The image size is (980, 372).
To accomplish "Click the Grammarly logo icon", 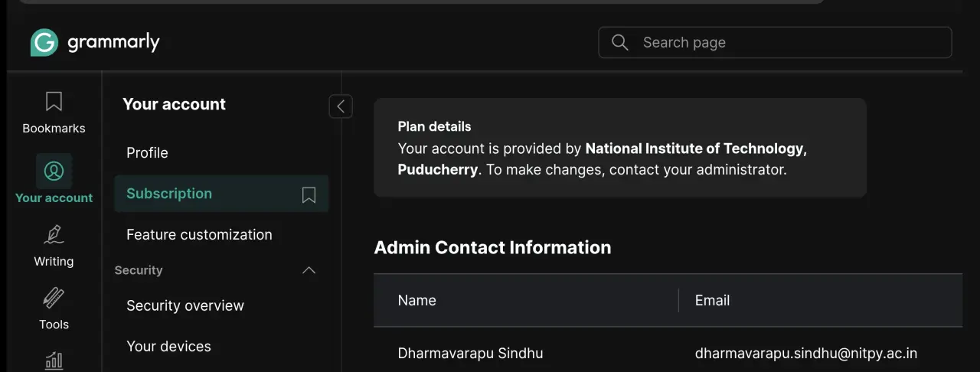I will coord(44,43).
